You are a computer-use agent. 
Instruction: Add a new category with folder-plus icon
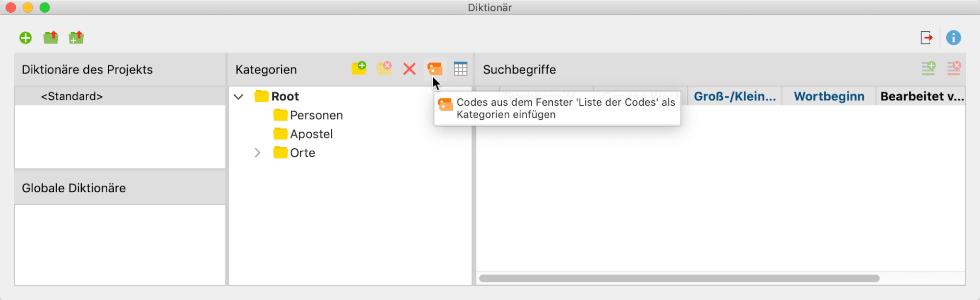click(x=359, y=69)
